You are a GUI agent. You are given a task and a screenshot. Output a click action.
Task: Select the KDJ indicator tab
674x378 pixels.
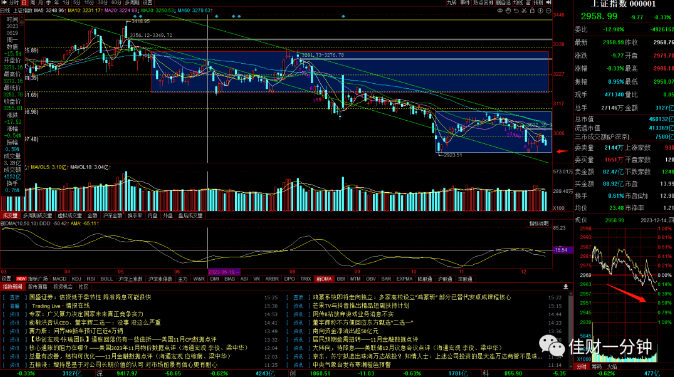[x=77, y=279]
